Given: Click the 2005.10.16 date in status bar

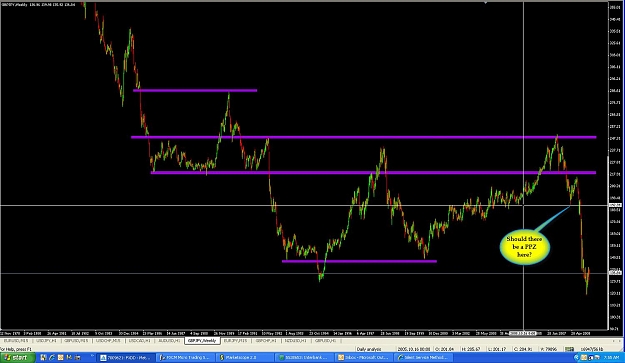Looking at the screenshot, I should (414, 349).
